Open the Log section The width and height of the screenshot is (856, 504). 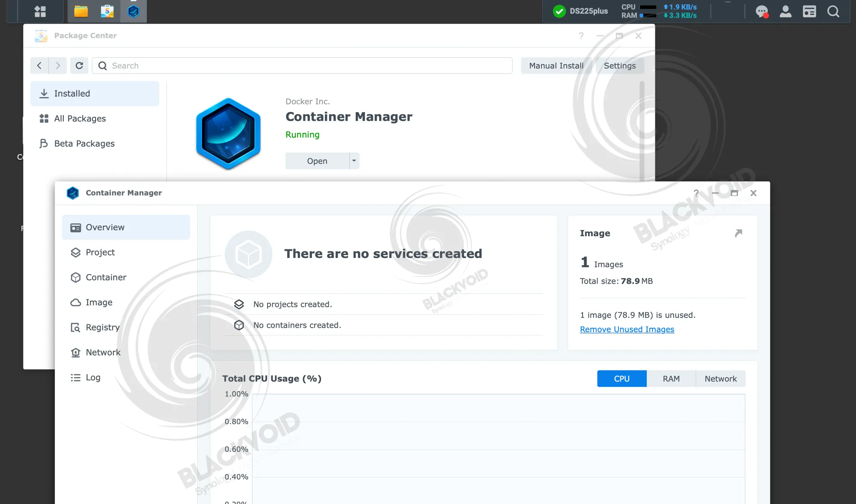pos(126,377)
